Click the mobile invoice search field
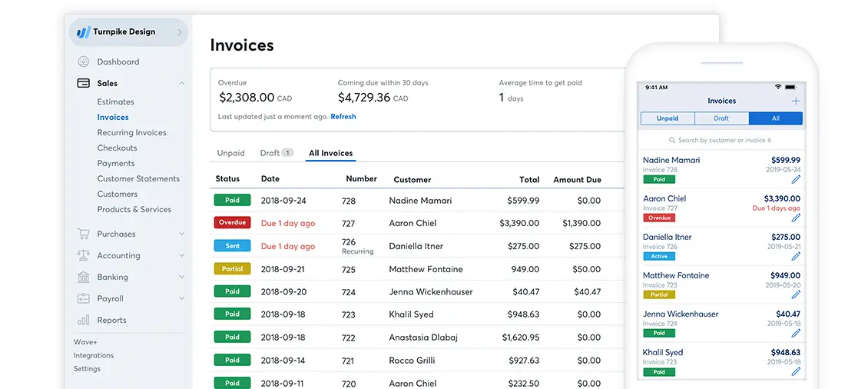868x389 pixels. 722,141
